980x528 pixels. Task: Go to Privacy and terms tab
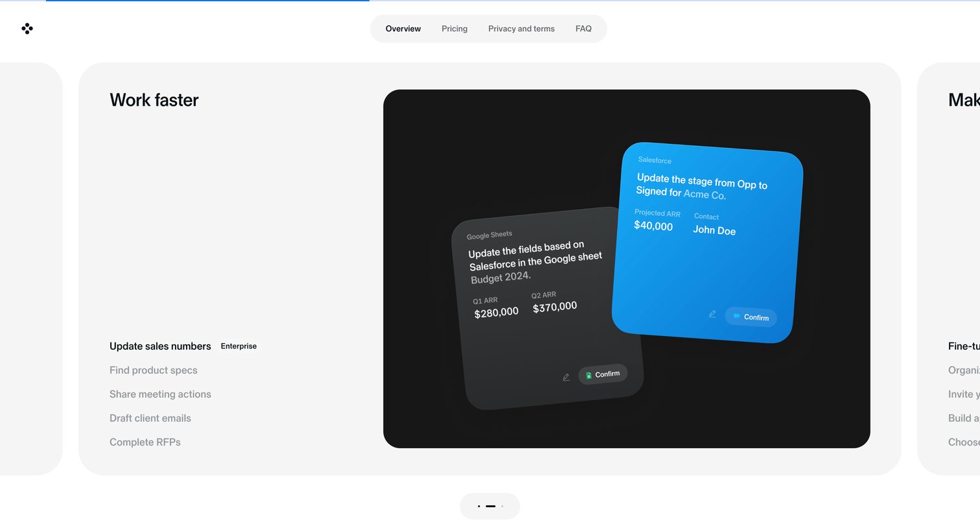pyautogui.click(x=521, y=29)
